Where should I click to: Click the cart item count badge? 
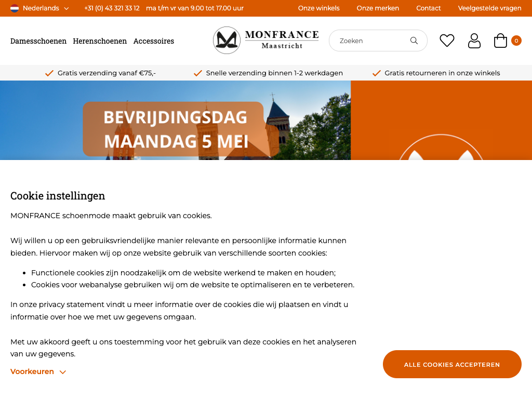(516, 41)
